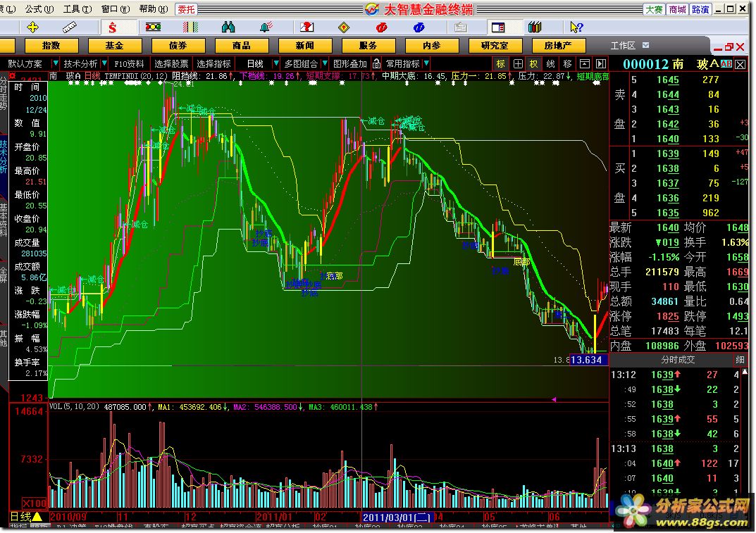Open the 债券 bonds section

[178, 45]
